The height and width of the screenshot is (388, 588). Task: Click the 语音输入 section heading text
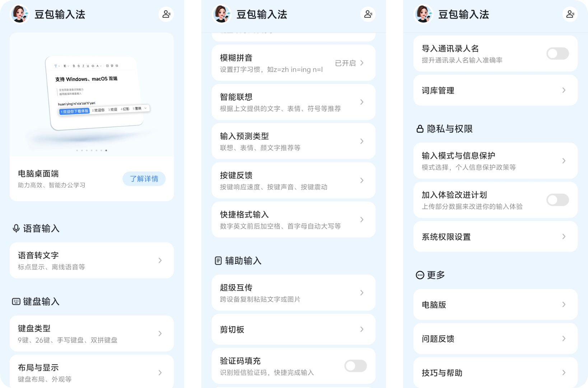point(41,228)
